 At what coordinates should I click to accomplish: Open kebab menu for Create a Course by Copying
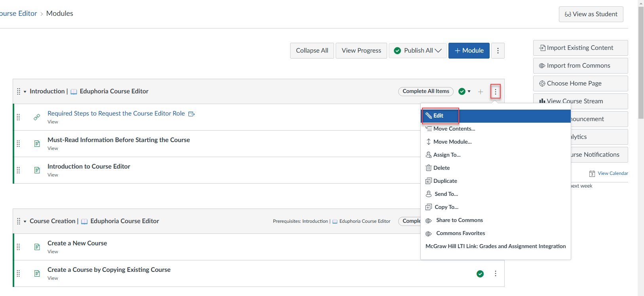click(x=495, y=273)
